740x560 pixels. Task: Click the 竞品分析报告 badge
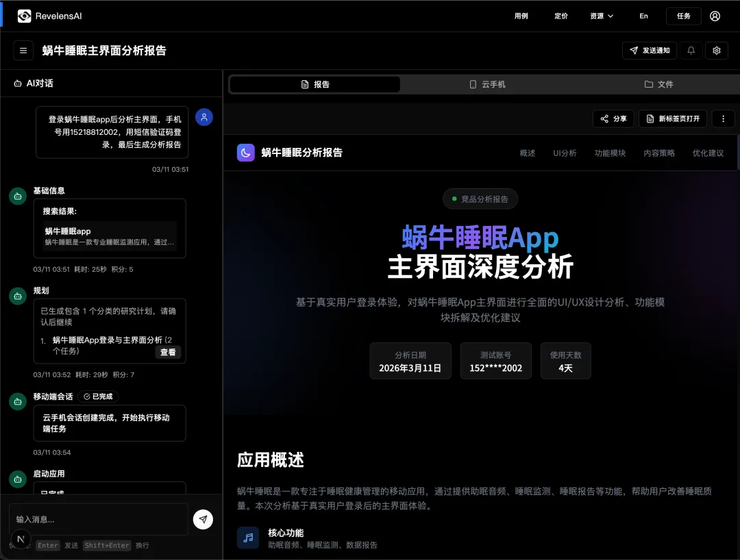(480, 199)
